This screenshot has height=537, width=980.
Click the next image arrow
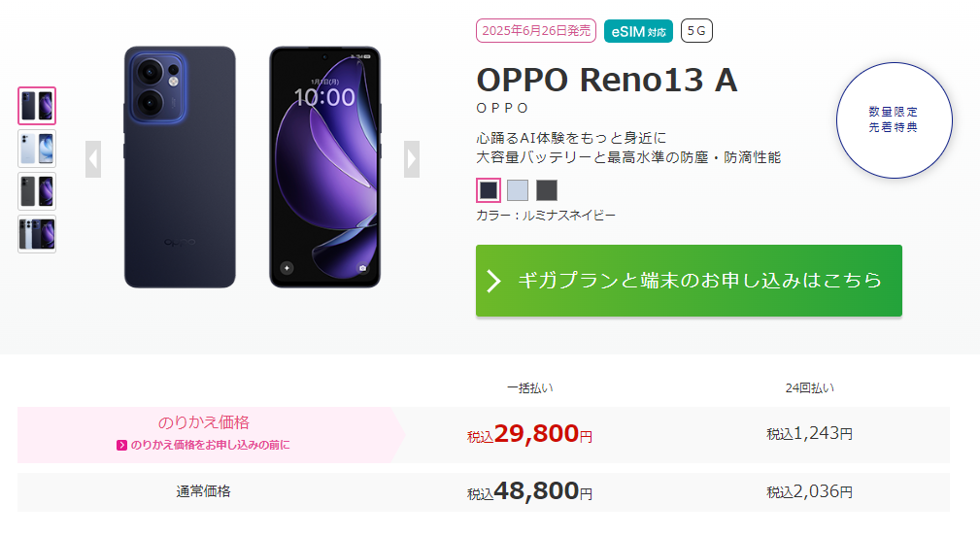point(412,159)
